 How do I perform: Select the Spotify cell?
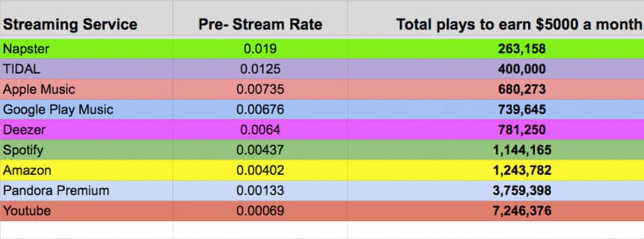click(x=23, y=150)
